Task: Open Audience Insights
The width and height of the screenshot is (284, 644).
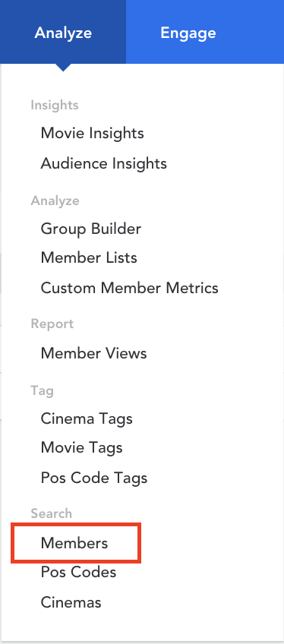Action: (x=103, y=163)
